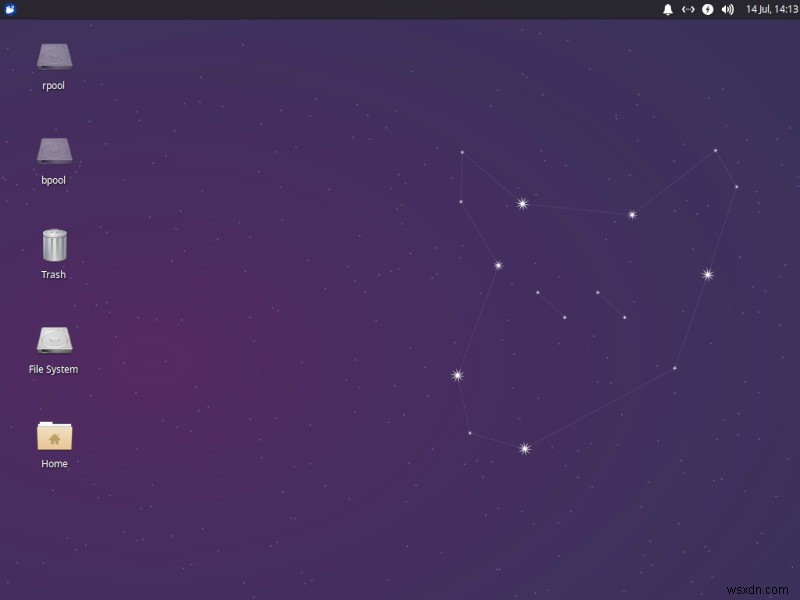Open the Whisker applications menu
The width and height of the screenshot is (800, 600).
(x=10, y=9)
